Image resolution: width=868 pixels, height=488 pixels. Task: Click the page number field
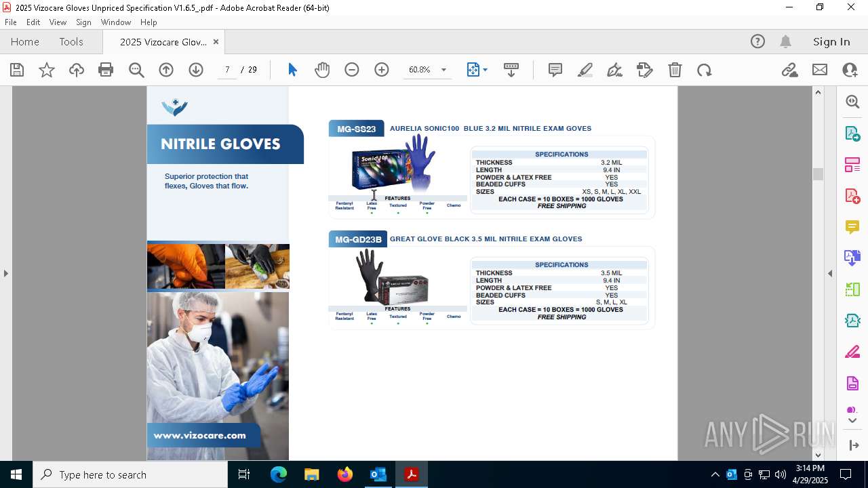point(227,70)
